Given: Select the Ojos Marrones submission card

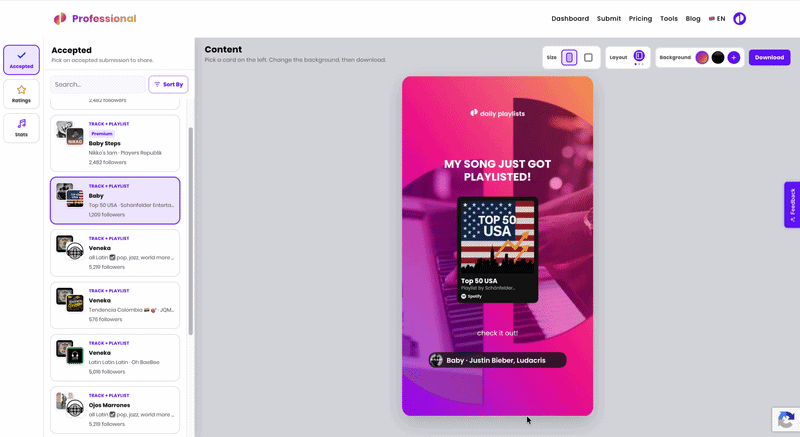Looking at the screenshot, I should click(115, 410).
